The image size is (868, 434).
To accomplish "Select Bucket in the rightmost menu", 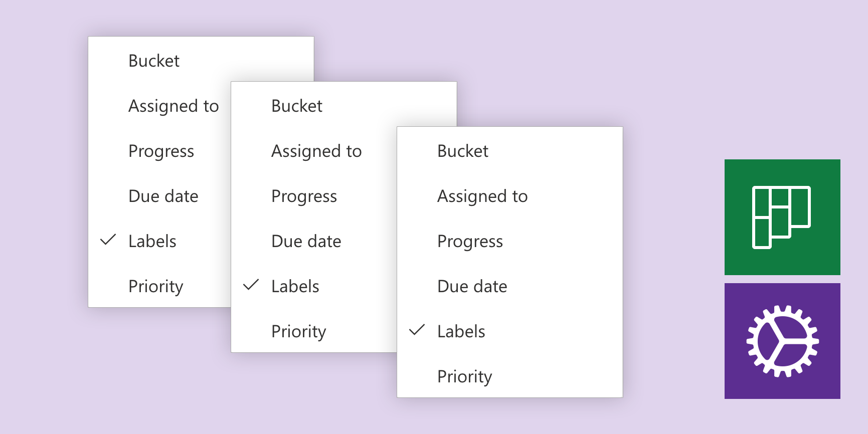I will click(x=463, y=151).
